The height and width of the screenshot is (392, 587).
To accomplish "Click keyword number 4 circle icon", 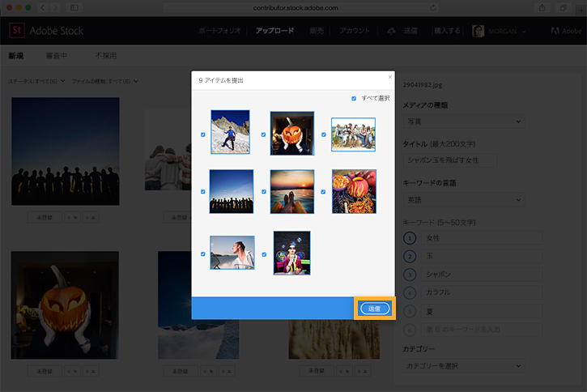I will pyautogui.click(x=410, y=292).
